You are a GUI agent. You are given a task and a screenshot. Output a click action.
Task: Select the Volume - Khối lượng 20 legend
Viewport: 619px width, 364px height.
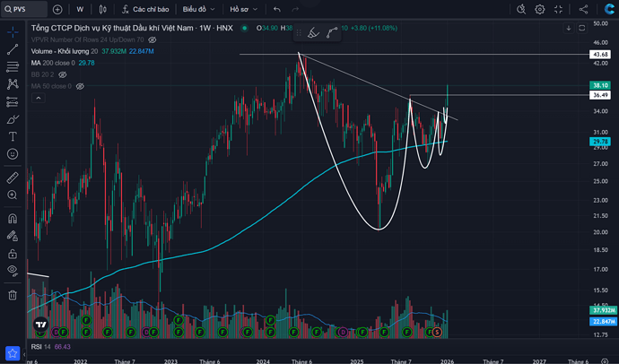pyautogui.click(x=65, y=51)
